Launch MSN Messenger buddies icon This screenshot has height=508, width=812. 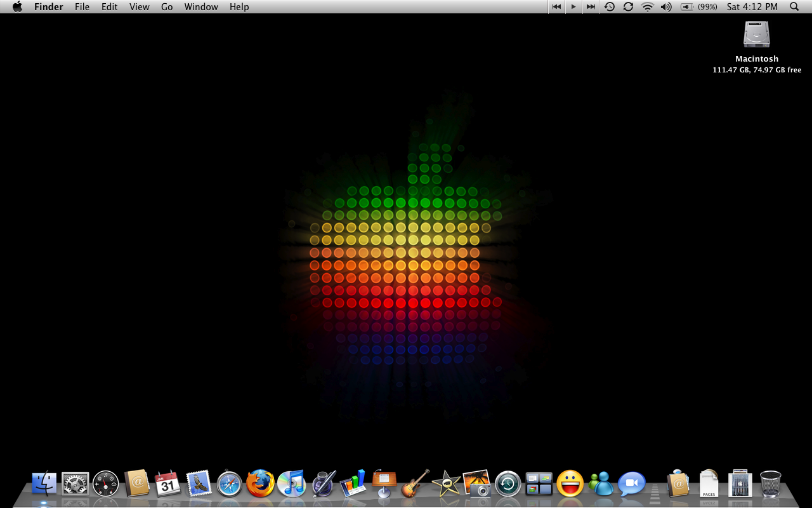[x=601, y=484]
